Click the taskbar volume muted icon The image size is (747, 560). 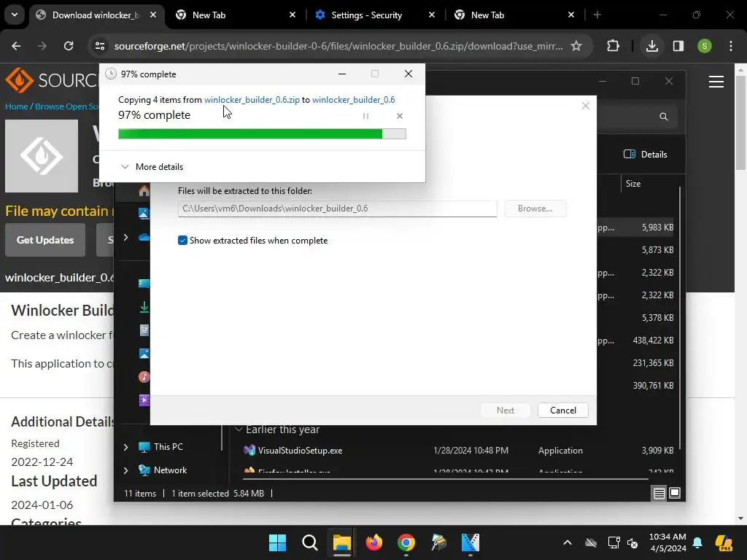click(632, 542)
